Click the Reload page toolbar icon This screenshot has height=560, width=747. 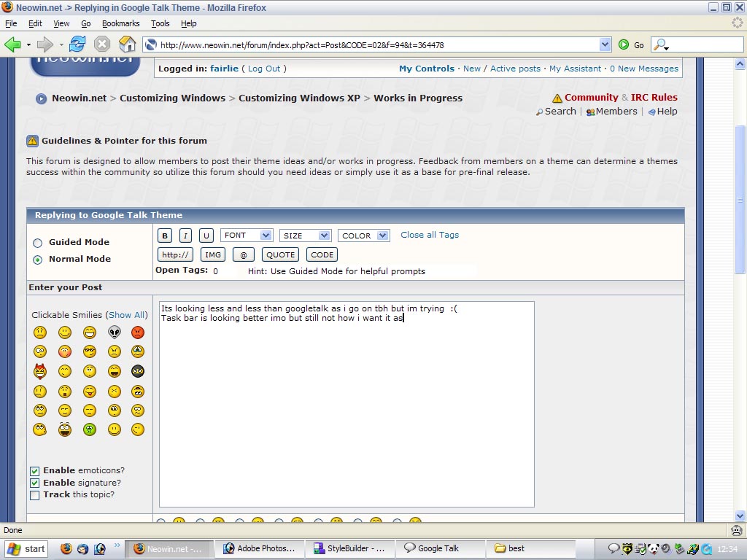pos(77,44)
